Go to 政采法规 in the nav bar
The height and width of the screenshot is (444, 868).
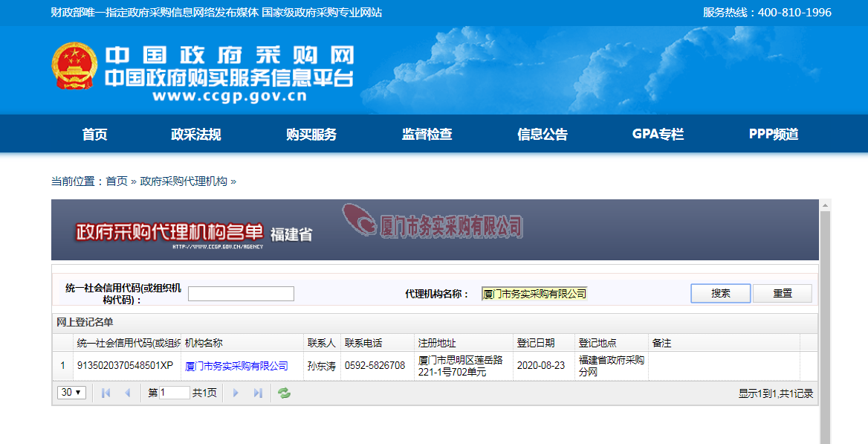click(196, 135)
